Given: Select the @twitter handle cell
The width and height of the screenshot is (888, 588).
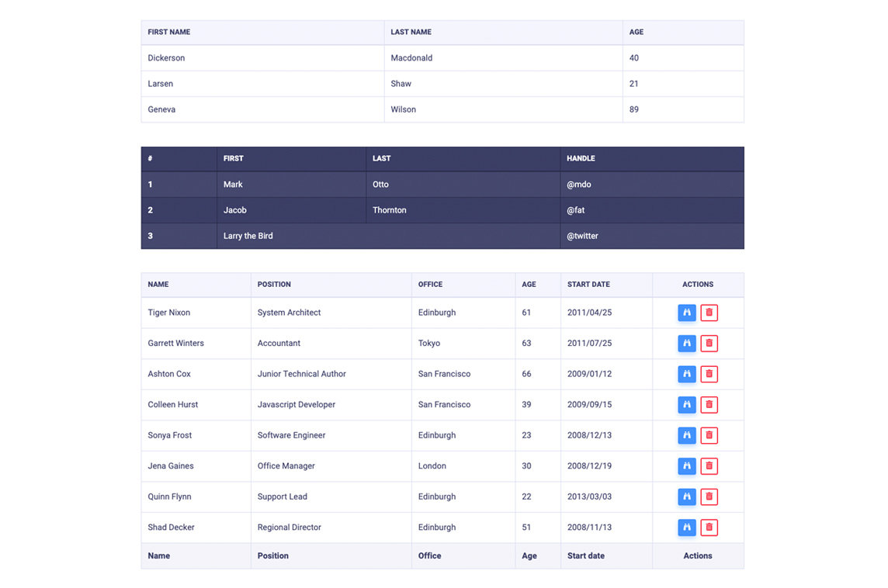Looking at the screenshot, I should pos(582,236).
